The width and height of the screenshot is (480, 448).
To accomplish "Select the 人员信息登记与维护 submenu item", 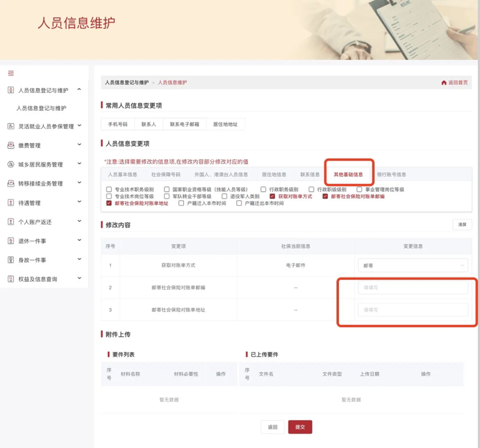I will (x=41, y=108).
